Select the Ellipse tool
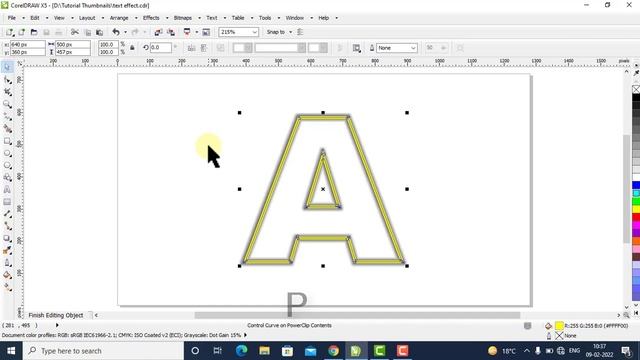The height and width of the screenshot is (360, 640). [7, 153]
